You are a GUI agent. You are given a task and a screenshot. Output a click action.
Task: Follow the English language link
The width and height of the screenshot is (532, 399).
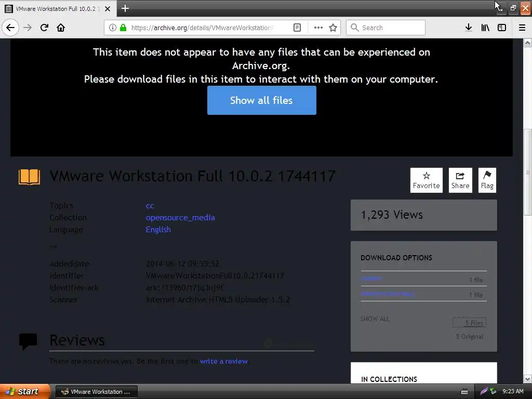click(x=158, y=229)
